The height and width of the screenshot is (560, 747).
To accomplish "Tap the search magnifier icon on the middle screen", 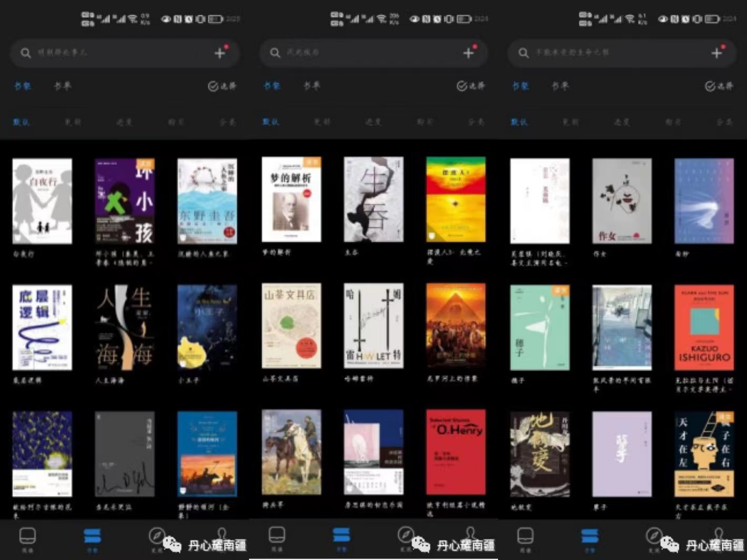I will (275, 53).
